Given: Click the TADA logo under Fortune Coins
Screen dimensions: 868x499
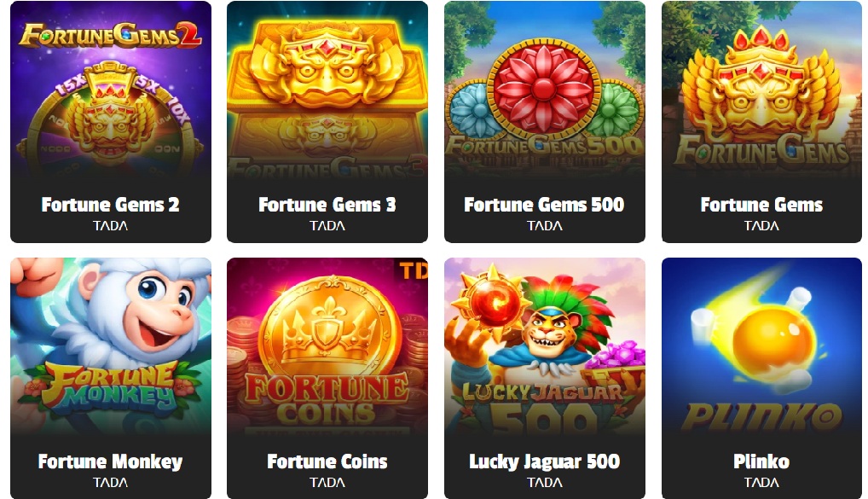Looking at the screenshot, I should point(327,483).
